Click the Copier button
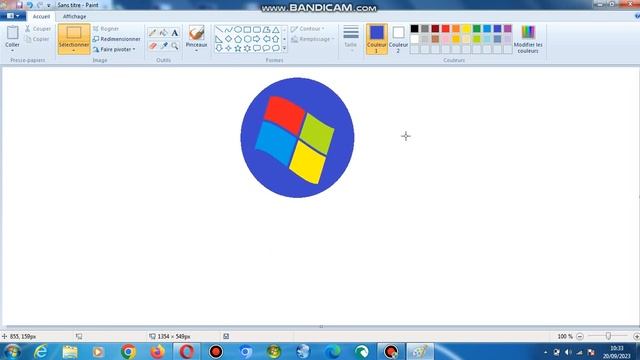 pyautogui.click(x=37, y=39)
